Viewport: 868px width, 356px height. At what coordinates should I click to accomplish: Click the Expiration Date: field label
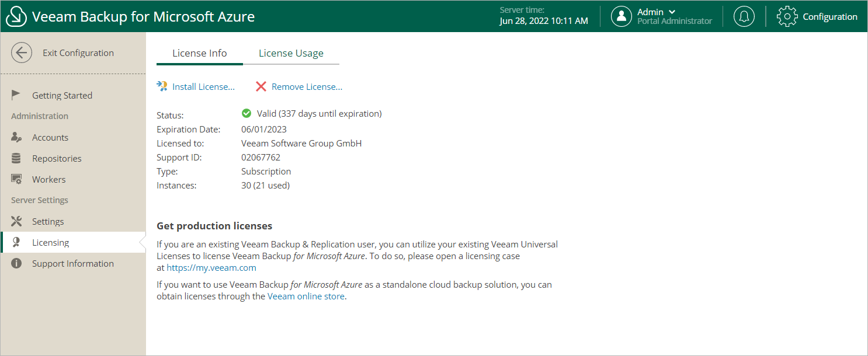click(x=189, y=129)
